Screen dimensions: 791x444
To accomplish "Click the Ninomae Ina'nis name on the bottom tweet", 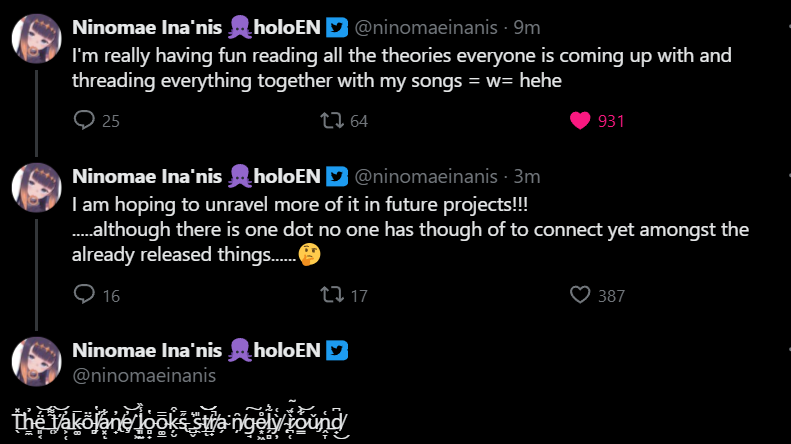I will [x=147, y=351].
